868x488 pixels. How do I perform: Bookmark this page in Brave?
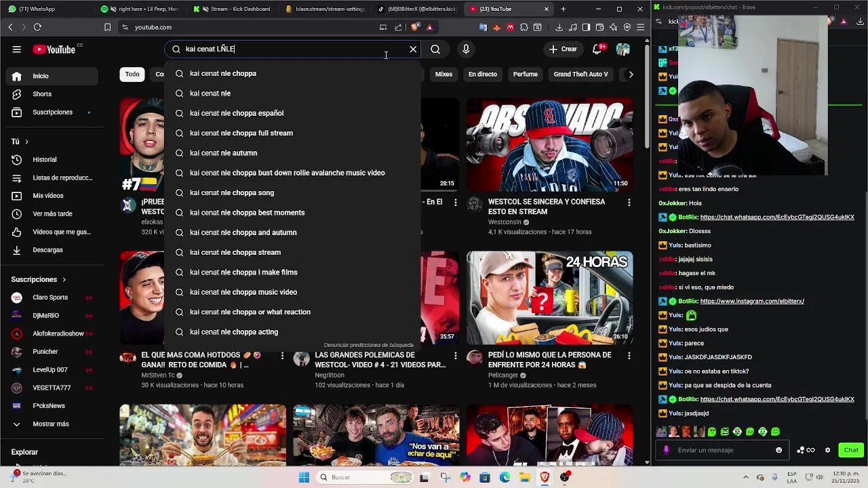(107, 27)
